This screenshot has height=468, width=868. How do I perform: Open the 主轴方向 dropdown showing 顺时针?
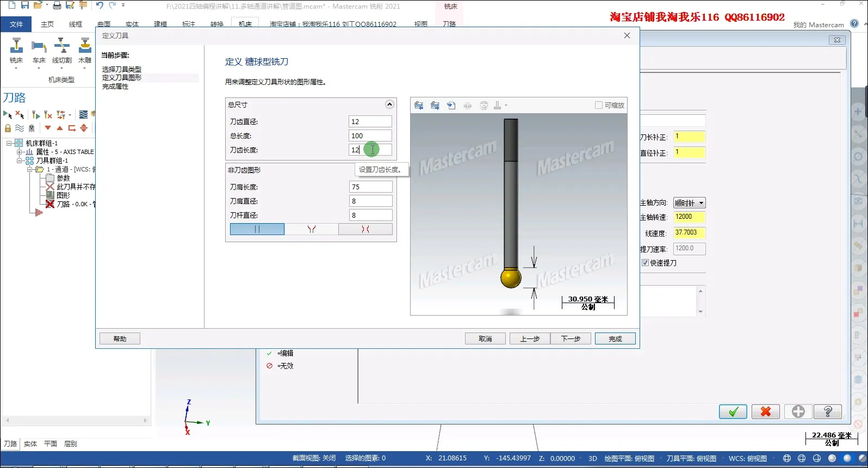point(690,203)
